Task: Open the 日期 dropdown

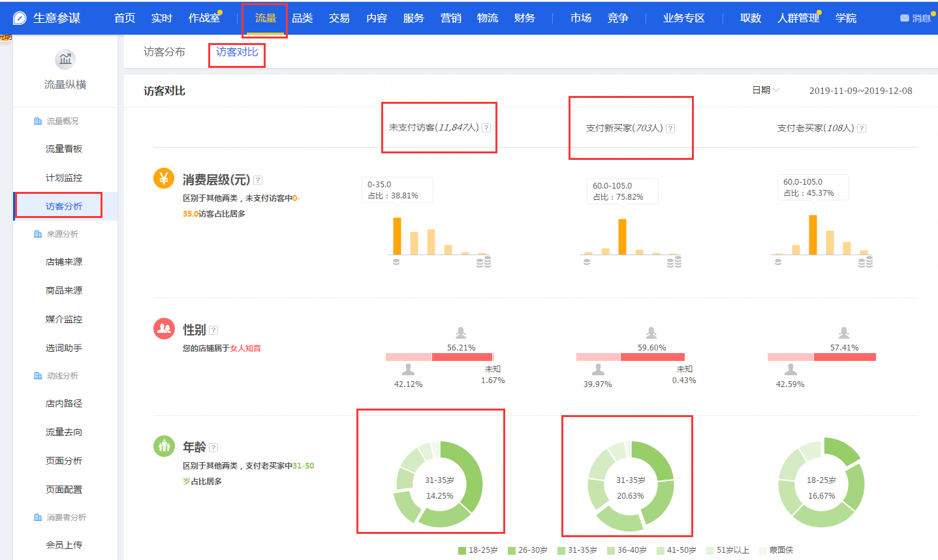Action: point(766,90)
